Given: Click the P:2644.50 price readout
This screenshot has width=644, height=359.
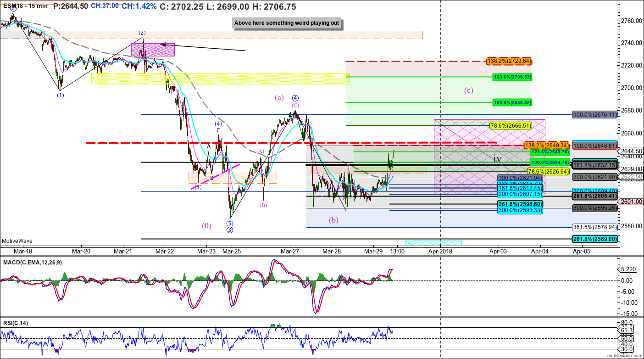Looking at the screenshot, I should [71, 6].
